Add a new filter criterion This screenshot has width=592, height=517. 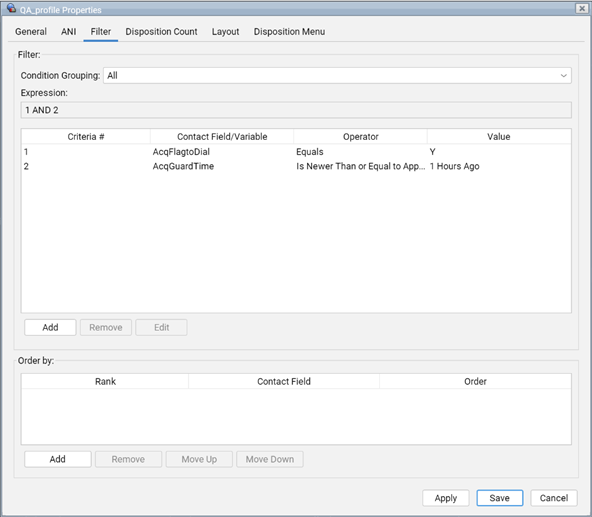[x=50, y=327]
